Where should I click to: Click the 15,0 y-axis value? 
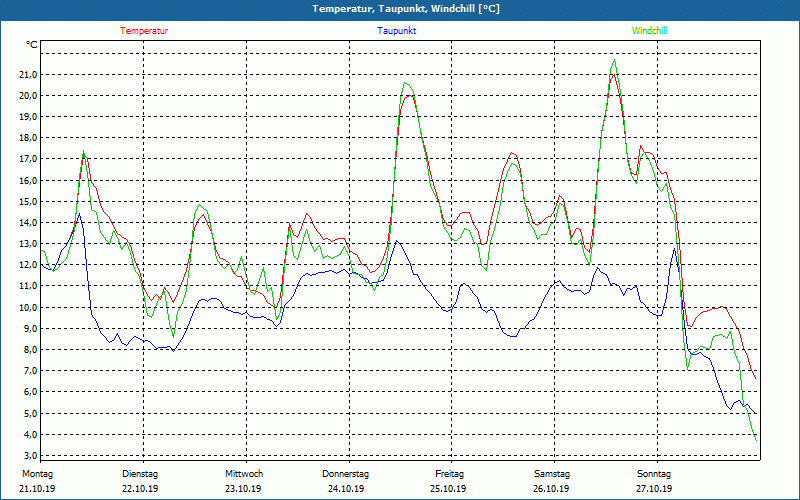(29, 201)
